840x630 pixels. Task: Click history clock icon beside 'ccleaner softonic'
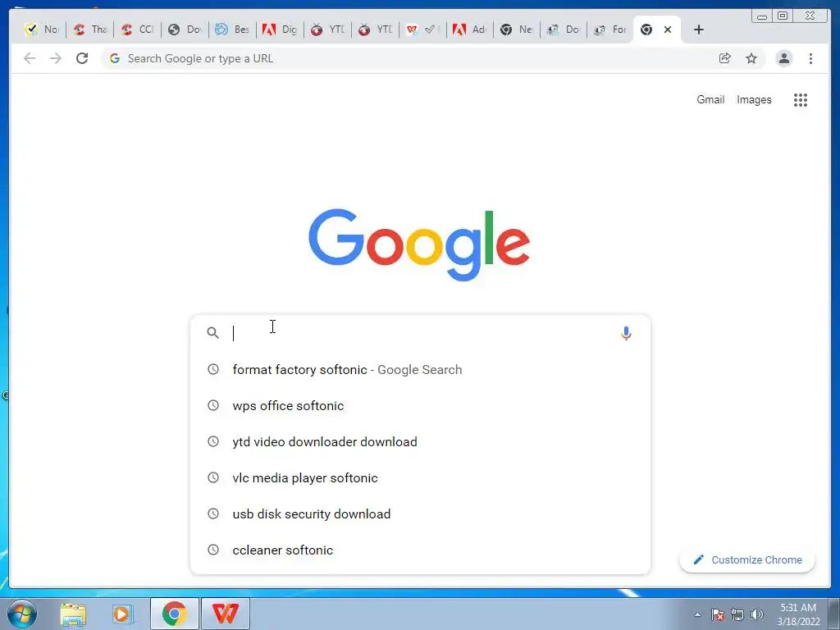(x=213, y=550)
